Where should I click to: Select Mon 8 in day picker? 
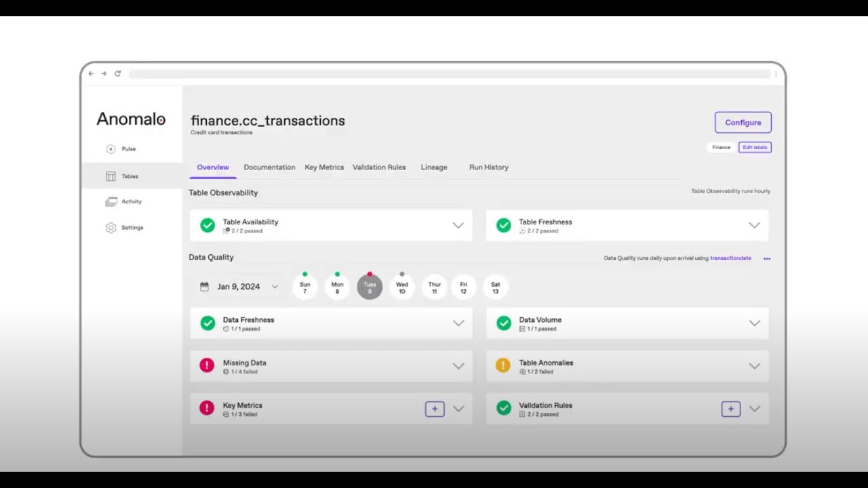(337, 287)
